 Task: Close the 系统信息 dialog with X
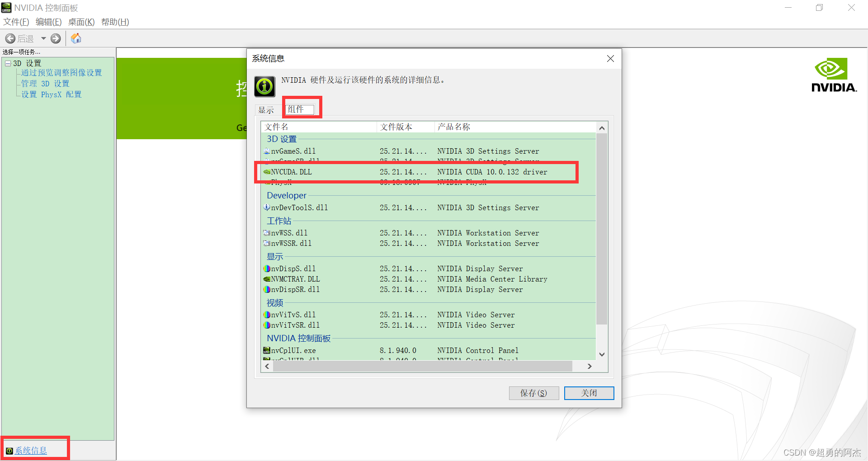click(610, 59)
